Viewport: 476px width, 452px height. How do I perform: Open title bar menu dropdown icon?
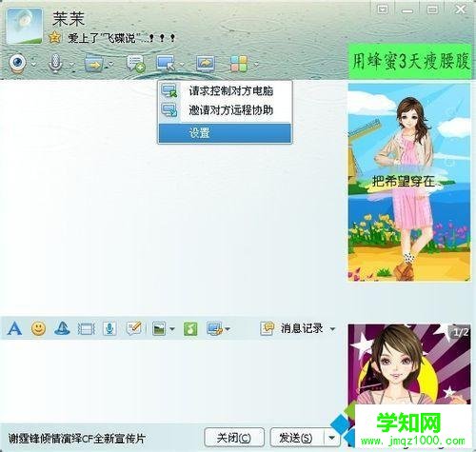click(383, 10)
